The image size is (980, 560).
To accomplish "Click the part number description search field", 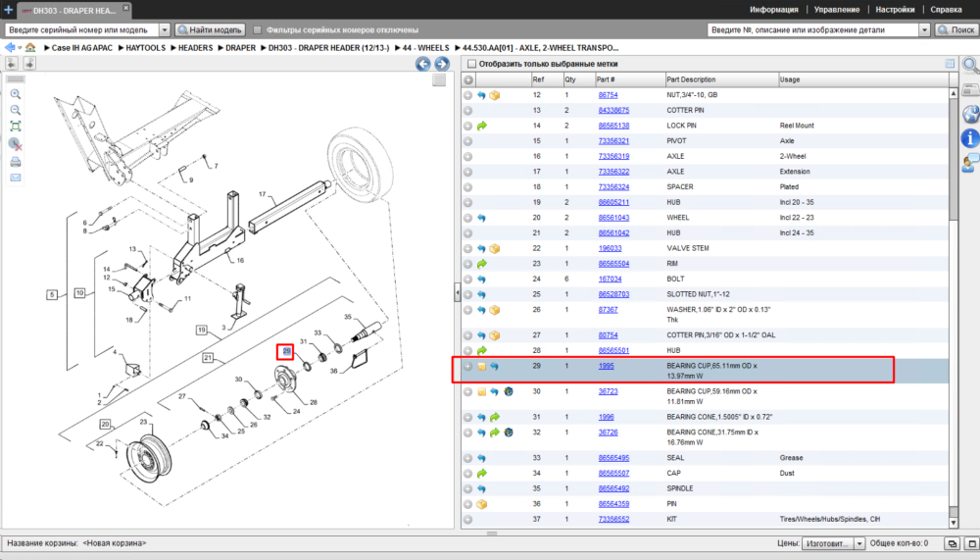I will (813, 29).
